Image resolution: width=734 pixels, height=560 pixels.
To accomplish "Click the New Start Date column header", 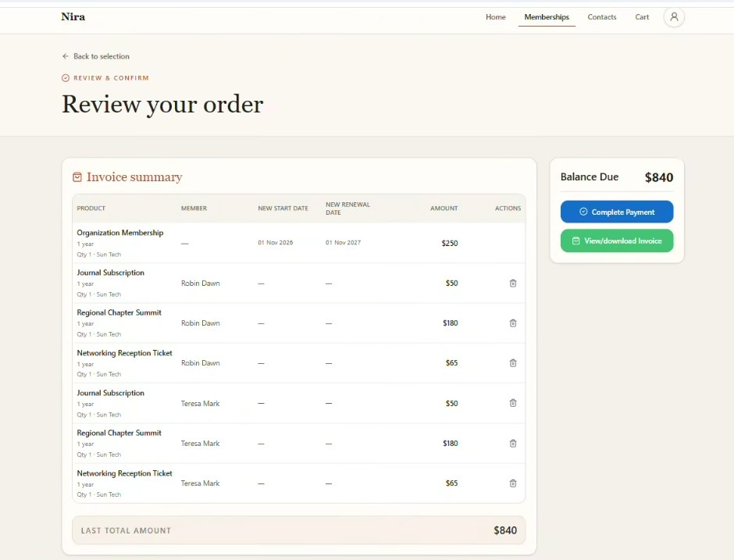I will point(283,209).
